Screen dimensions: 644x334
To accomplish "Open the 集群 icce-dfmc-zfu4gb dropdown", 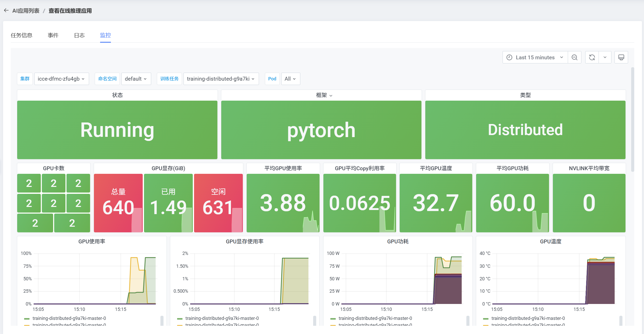I will (x=61, y=79).
